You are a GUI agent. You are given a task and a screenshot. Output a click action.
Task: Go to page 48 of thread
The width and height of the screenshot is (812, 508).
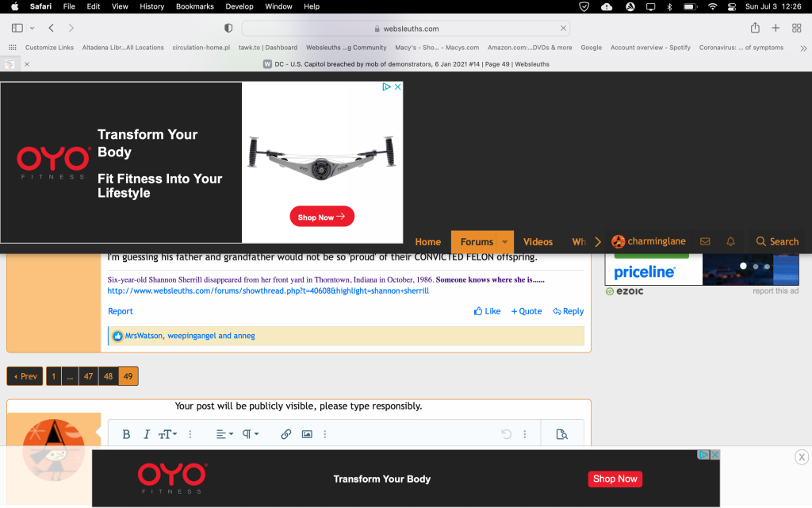pyautogui.click(x=109, y=376)
